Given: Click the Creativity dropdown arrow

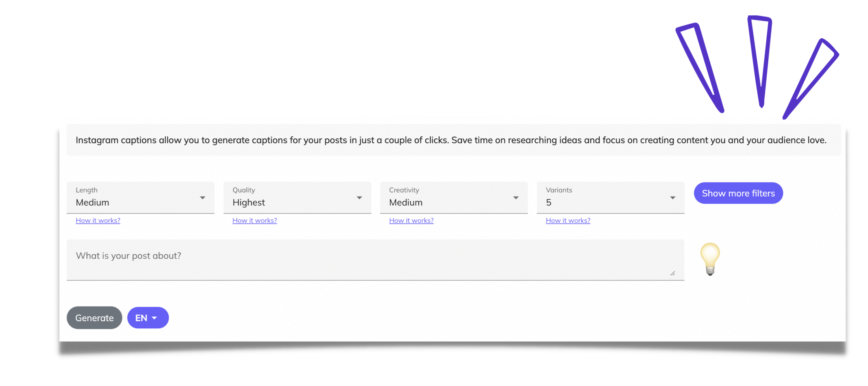Looking at the screenshot, I should click(516, 198).
